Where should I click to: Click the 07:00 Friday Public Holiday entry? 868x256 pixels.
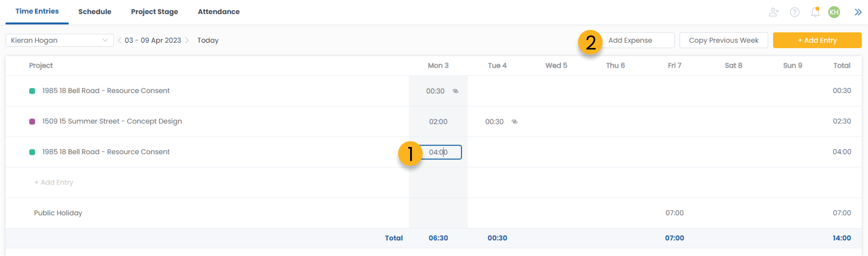point(674,213)
